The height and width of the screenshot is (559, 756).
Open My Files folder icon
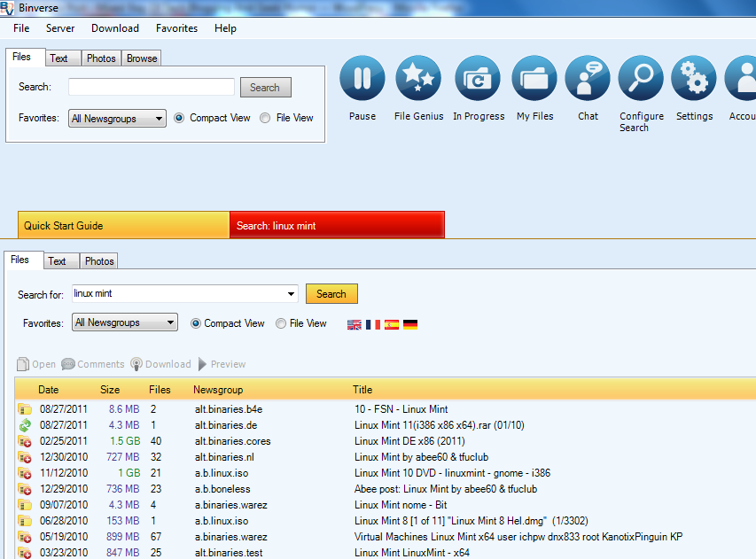(x=534, y=78)
